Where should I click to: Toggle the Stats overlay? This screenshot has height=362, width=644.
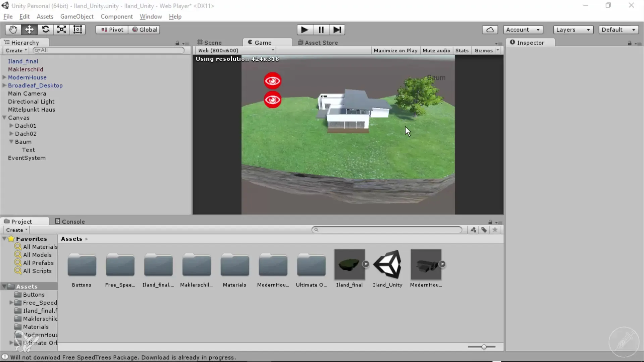click(x=462, y=50)
